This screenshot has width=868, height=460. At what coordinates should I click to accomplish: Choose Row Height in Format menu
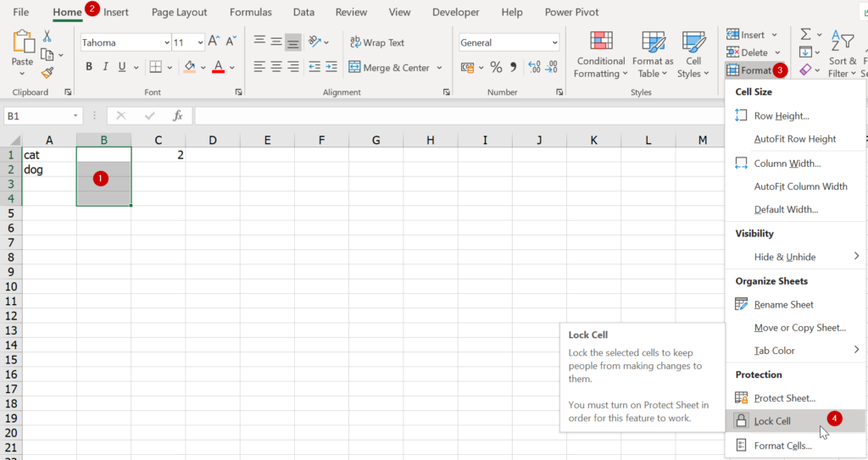tap(795, 116)
